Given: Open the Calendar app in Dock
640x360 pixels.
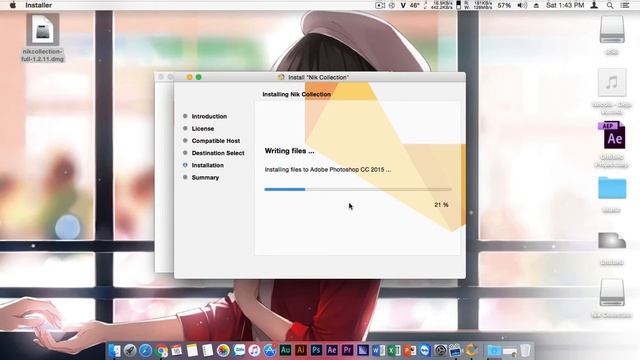Looking at the screenshot, I should 177,350.
